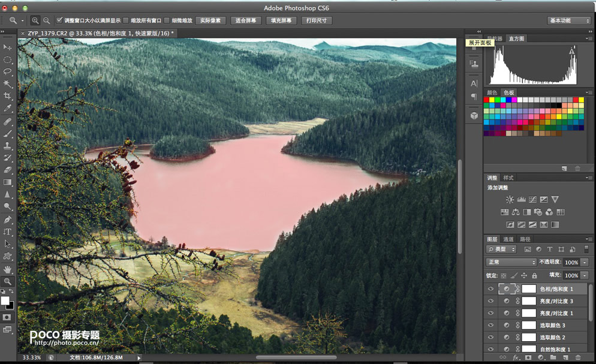
Task: Hide the 选取颜色 2 layer
Action: (x=490, y=338)
